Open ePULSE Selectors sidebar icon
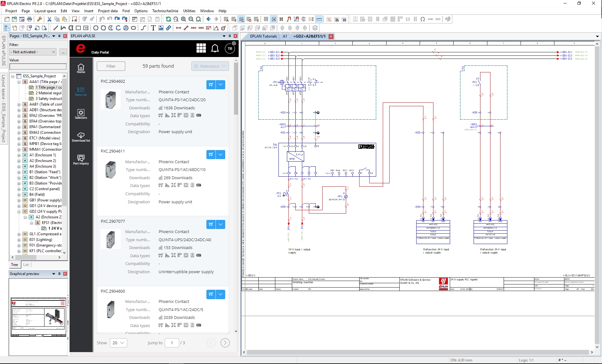Viewport: 602px width, 364px height. pos(81,114)
